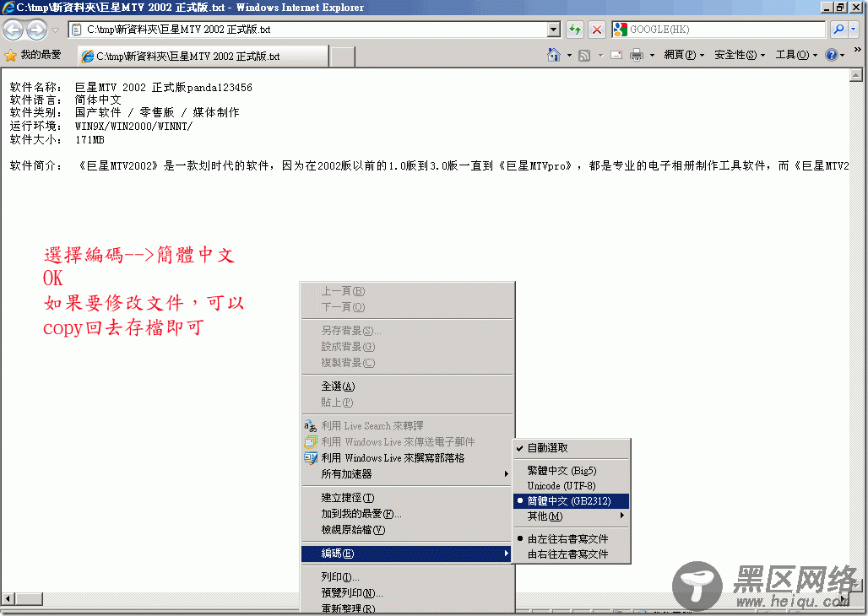Click the Windows Live email icon
This screenshot has width=868, height=616.
pos(311,441)
